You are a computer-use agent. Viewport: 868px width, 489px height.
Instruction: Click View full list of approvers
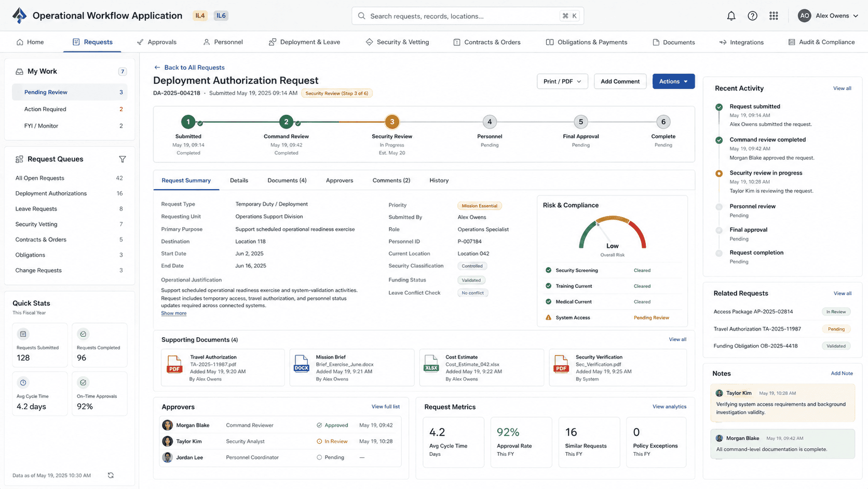[386, 407]
